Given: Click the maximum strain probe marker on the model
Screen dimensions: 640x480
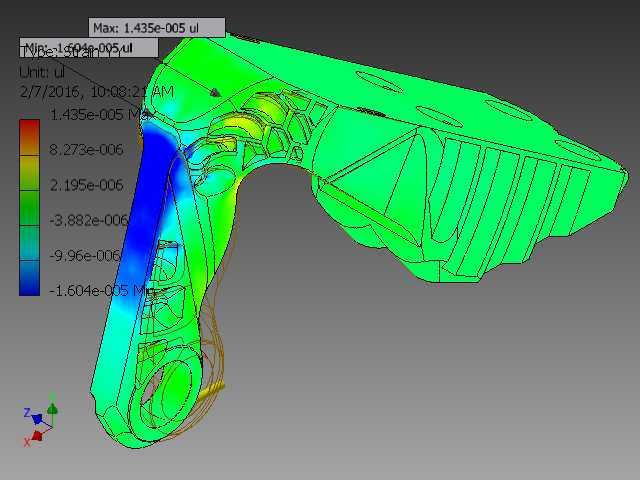Looking at the screenshot, I should (x=216, y=92).
